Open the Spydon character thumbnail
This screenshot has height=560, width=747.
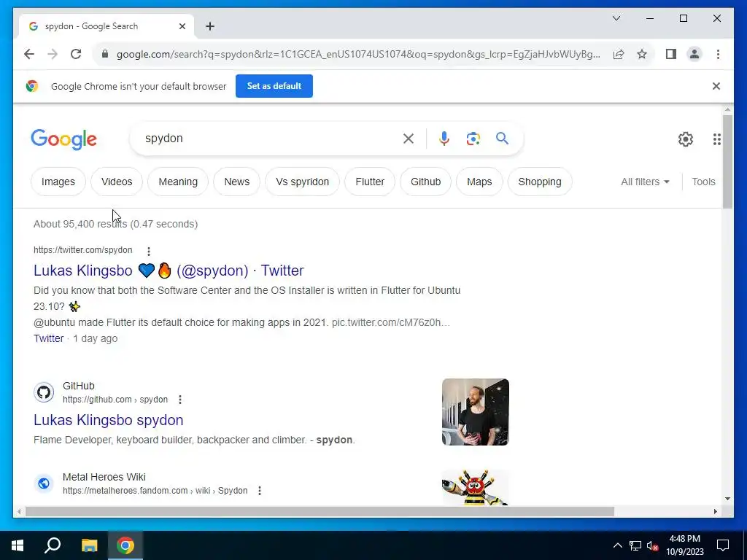[x=476, y=488]
